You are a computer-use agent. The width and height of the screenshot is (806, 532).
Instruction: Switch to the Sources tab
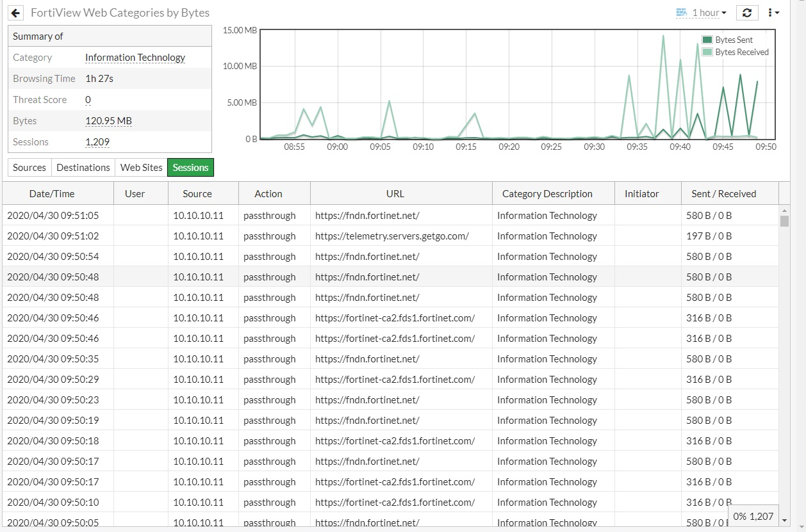click(x=29, y=168)
